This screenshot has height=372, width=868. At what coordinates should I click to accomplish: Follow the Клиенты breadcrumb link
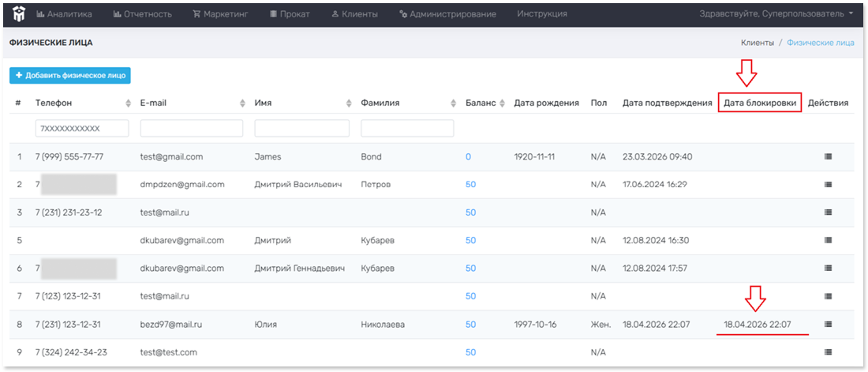pos(758,43)
